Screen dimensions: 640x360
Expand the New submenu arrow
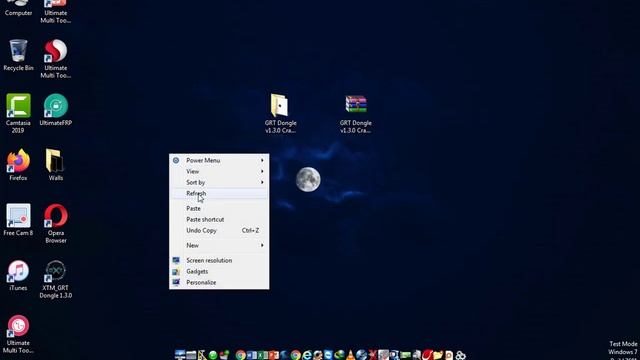pos(262,245)
